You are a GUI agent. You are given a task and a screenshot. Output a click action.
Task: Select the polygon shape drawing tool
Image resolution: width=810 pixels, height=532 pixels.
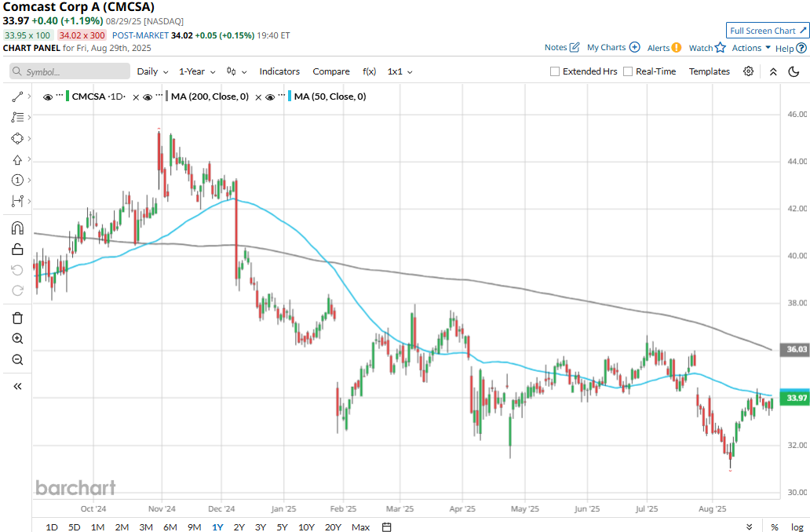17,138
